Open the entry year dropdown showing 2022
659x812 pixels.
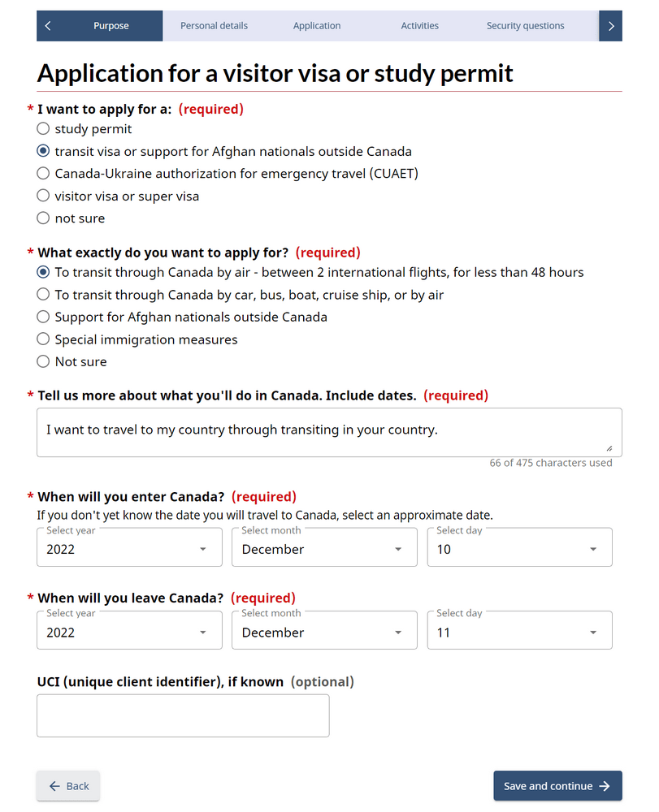(129, 550)
